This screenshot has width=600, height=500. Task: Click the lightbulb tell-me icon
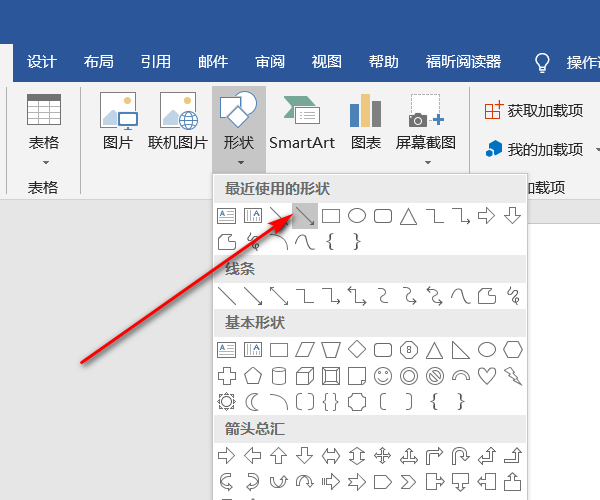[542, 63]
